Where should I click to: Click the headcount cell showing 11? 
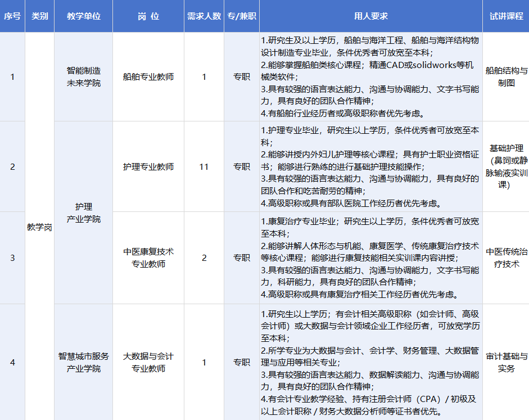pyautogui.click(x=204, y=166)
